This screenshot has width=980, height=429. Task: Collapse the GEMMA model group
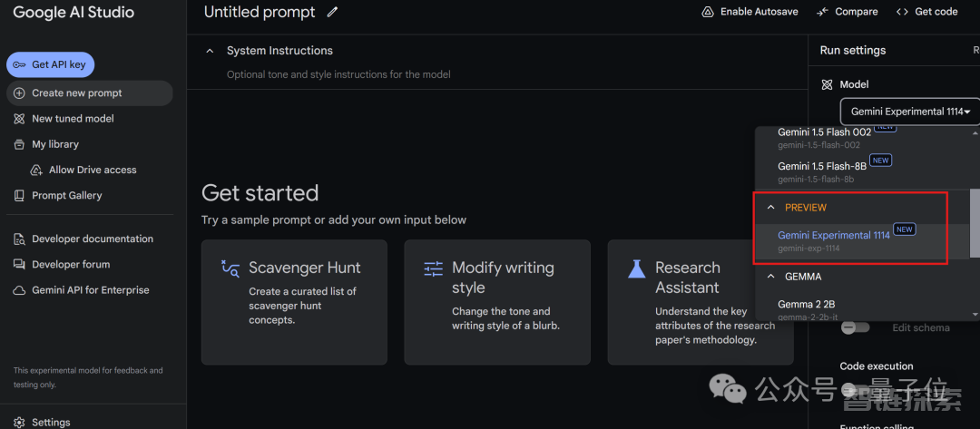click(770, 276)
